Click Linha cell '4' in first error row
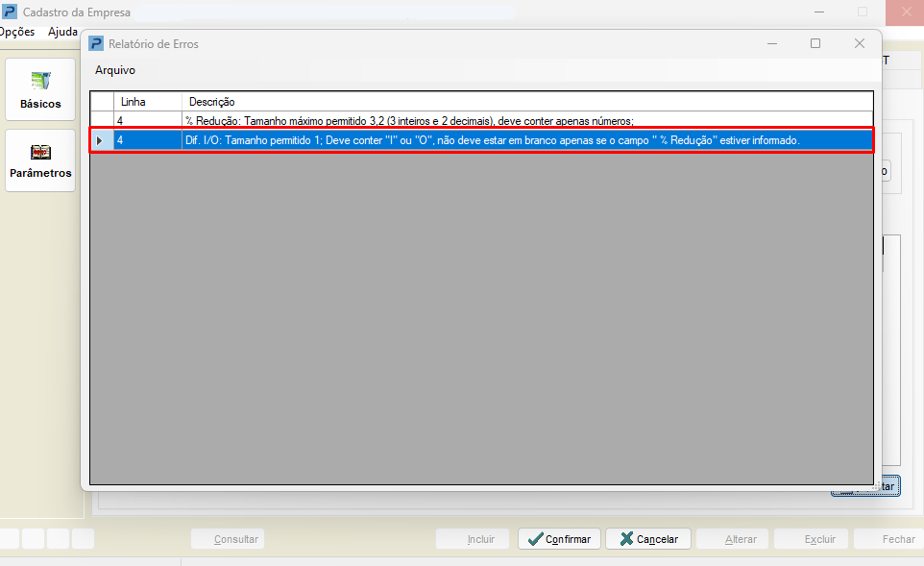The height and width of the screenshot is (566, 924). (147, 121)
